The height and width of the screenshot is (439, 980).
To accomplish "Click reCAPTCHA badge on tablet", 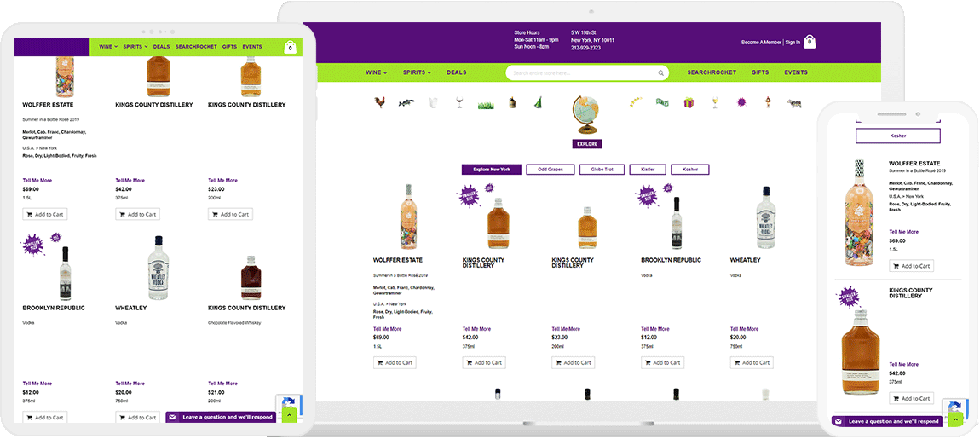I will (290, 401).
